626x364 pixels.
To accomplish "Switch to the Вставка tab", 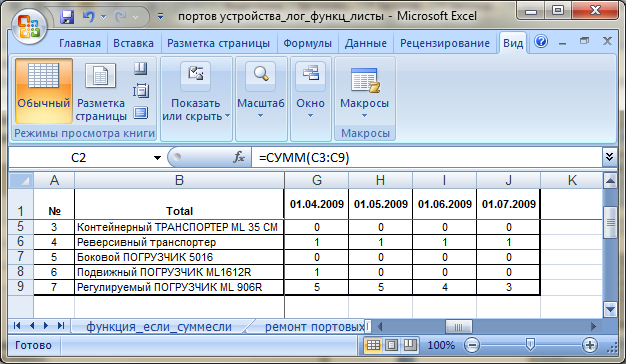I will coord(133,43).
